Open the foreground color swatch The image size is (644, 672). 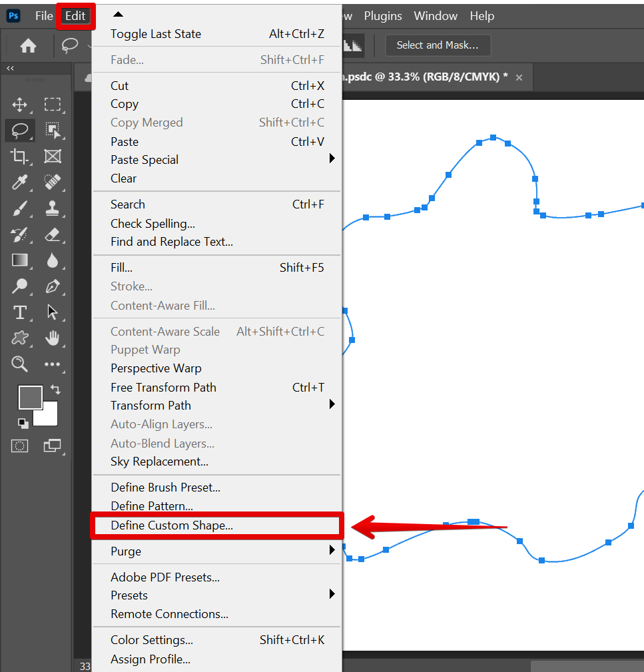tap(30, 398)
